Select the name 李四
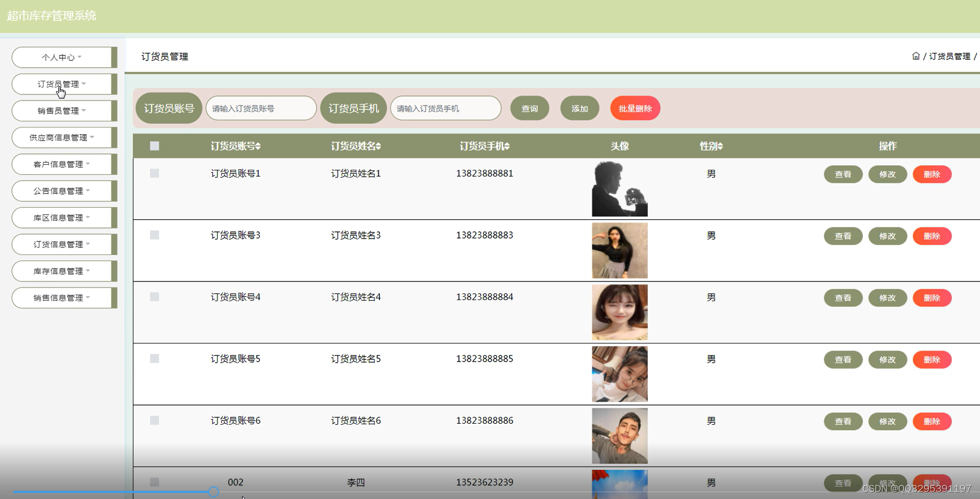The image size is (980, 499). coord(356,483)
